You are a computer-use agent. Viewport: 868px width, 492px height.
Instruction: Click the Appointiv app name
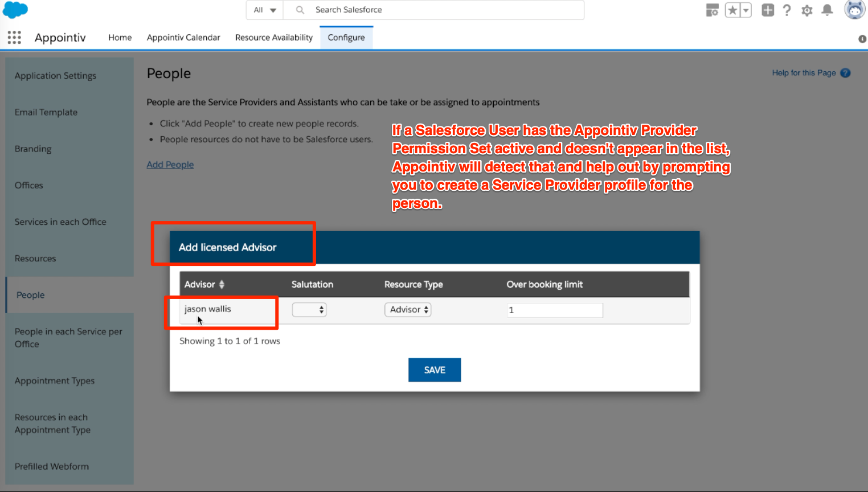[x=60, y=38]
